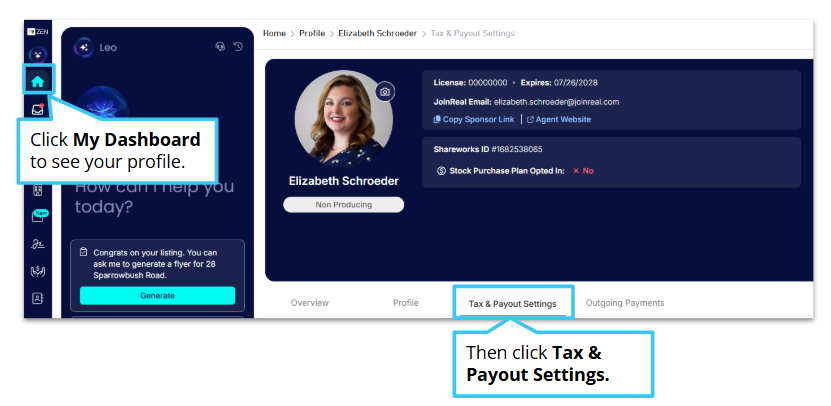Open the hands-with-dollar revenue icon
The height and width of the screenshot is (406, 831).
pos(38,271)
